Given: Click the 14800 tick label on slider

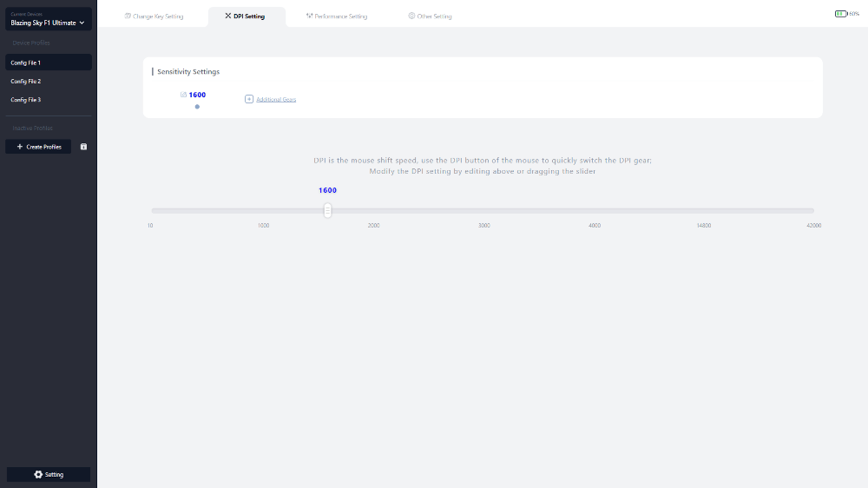Looking at the screenshot, I should tap(704, 226).
